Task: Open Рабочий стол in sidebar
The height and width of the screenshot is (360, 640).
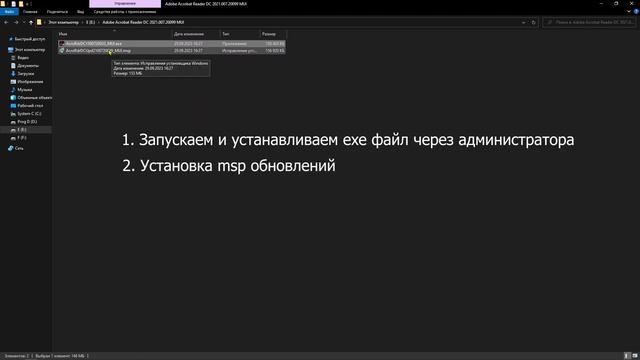Action: (x=30, y=106)
